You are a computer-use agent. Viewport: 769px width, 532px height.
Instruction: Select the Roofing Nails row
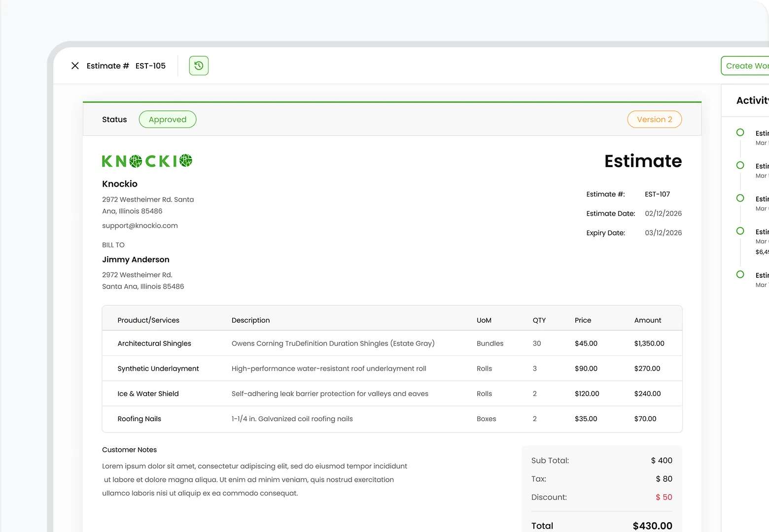pos(392,419)
